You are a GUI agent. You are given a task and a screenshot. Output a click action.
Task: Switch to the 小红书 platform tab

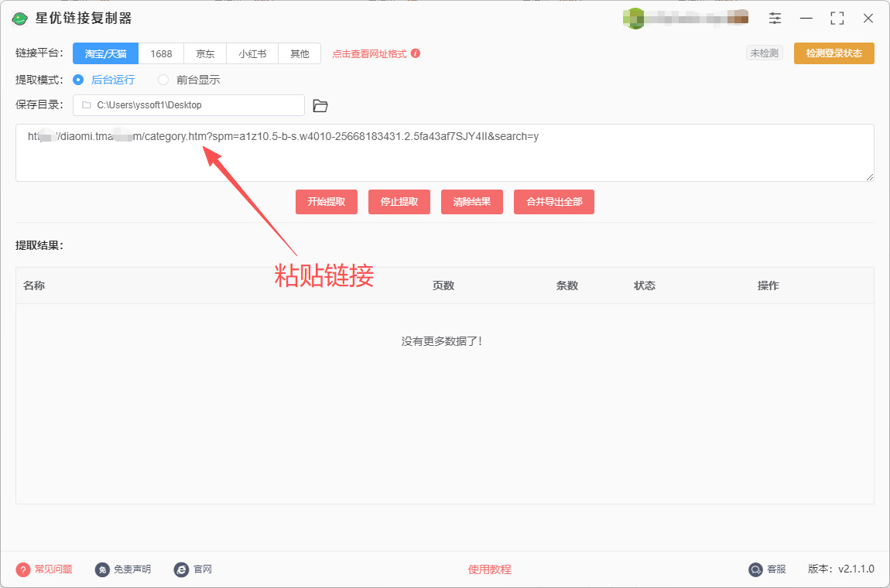coord(252,54)
